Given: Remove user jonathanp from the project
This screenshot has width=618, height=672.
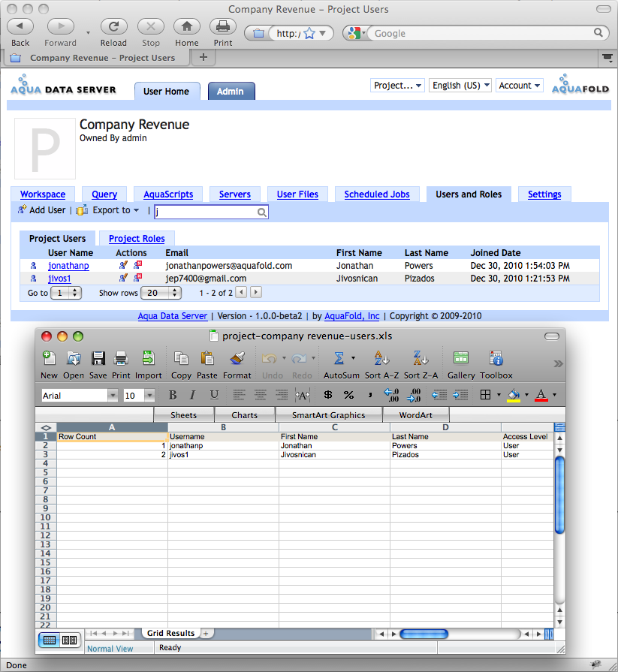Looking at the screenshot, I should (137, 265).
